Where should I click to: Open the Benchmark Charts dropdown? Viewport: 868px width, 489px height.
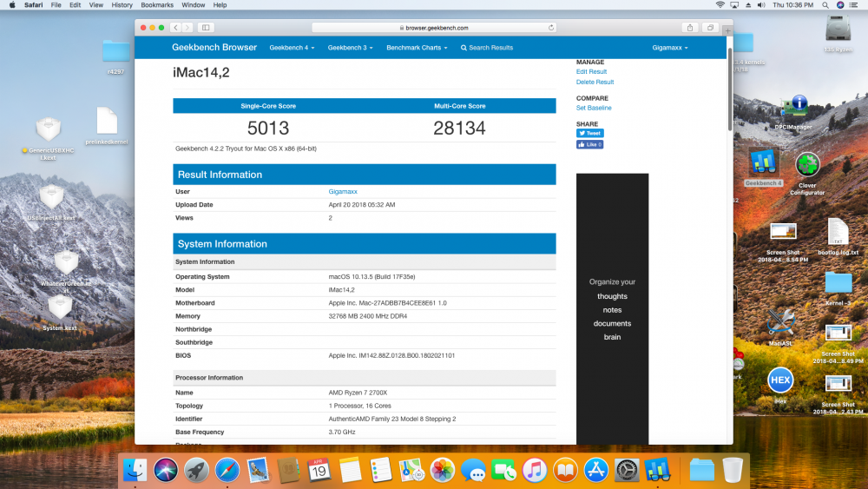417,48
